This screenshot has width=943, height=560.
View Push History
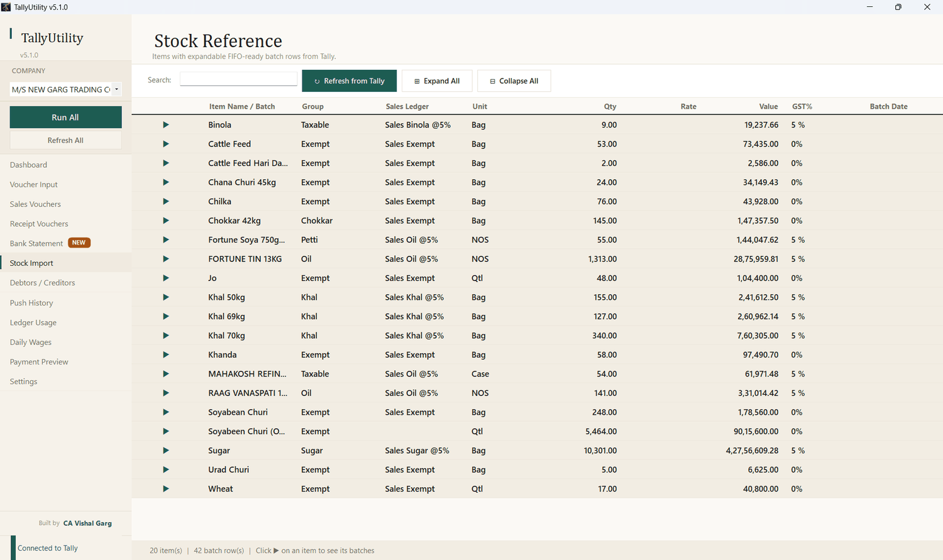coord(31,303)
